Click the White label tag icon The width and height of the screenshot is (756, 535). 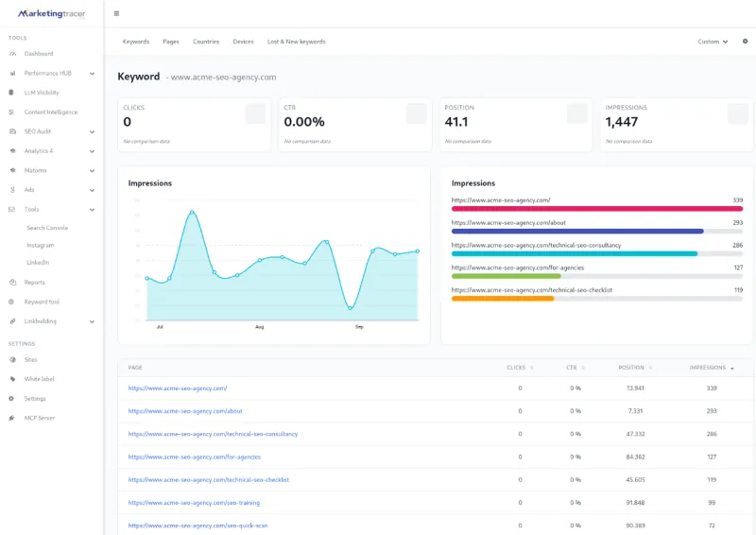pos(12,379)
